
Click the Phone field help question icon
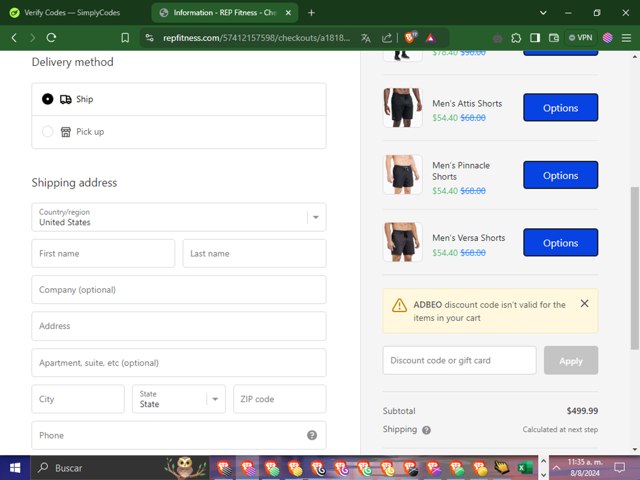[312, 435]
